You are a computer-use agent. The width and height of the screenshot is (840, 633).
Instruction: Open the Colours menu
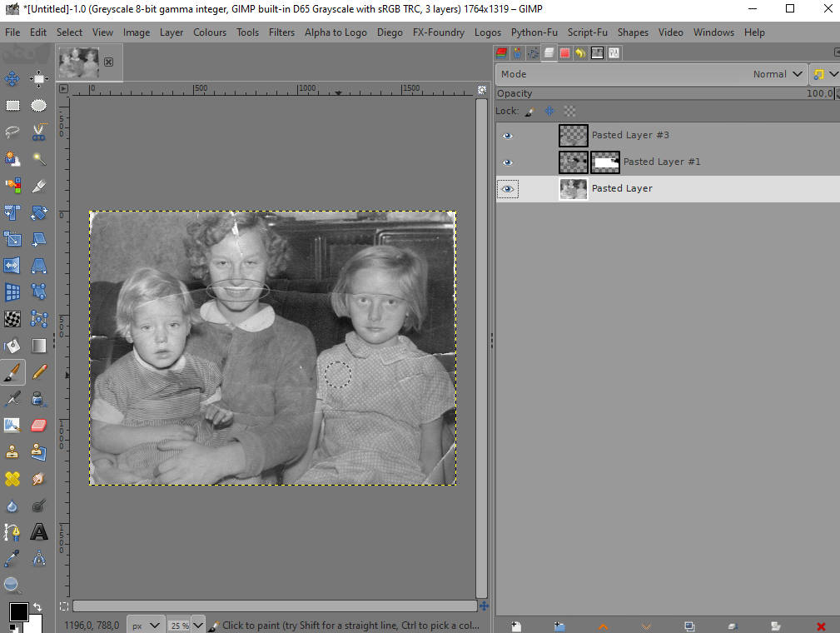(x=210, y=32)
